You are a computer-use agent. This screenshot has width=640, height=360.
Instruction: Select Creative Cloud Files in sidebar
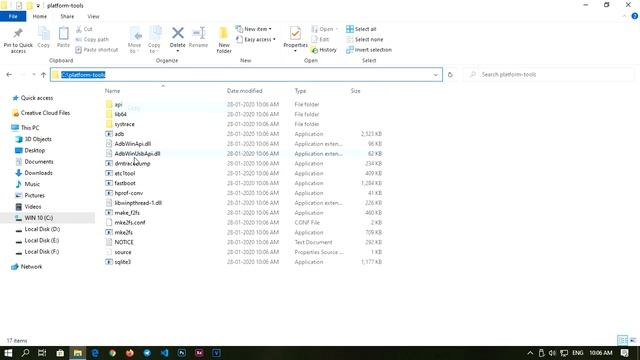(x=45, y=113)
